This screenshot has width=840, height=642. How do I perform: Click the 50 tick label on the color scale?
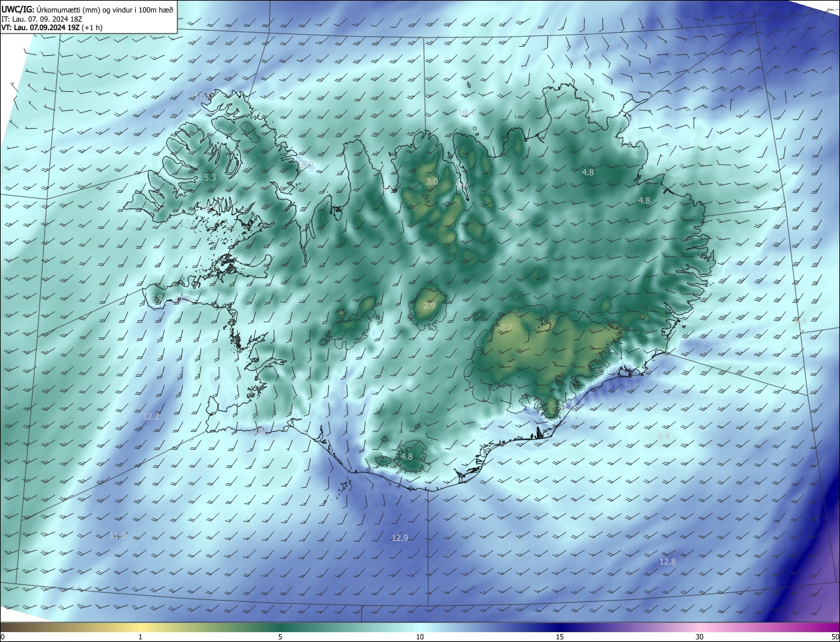[835, 637]
